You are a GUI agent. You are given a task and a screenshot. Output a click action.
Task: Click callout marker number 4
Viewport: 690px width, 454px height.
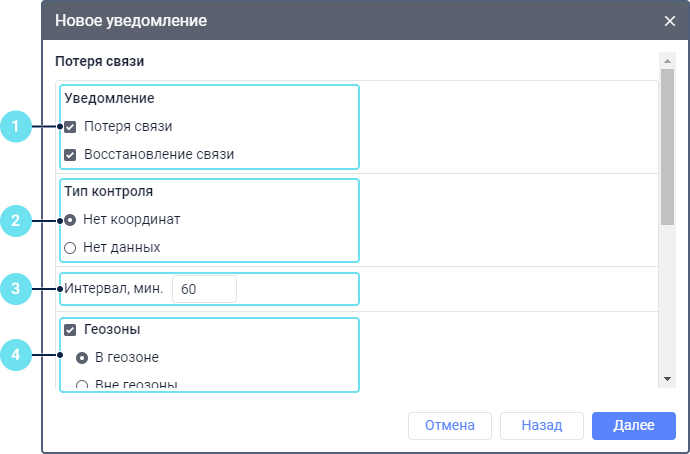coord(16,353)
